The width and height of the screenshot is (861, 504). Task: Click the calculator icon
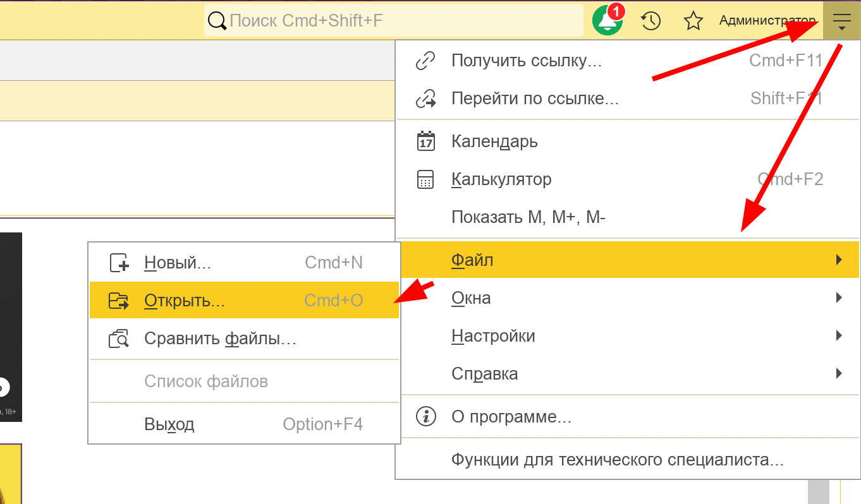coord(426,179)
